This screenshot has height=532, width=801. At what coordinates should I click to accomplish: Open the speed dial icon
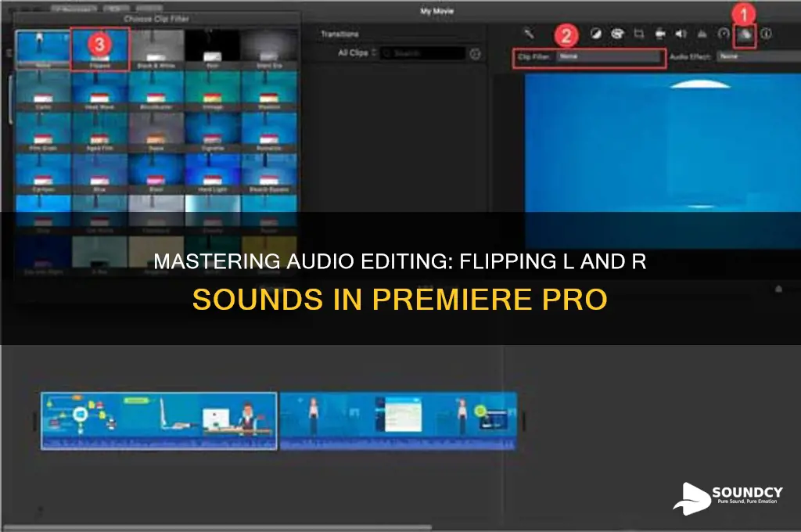point(724,34)
